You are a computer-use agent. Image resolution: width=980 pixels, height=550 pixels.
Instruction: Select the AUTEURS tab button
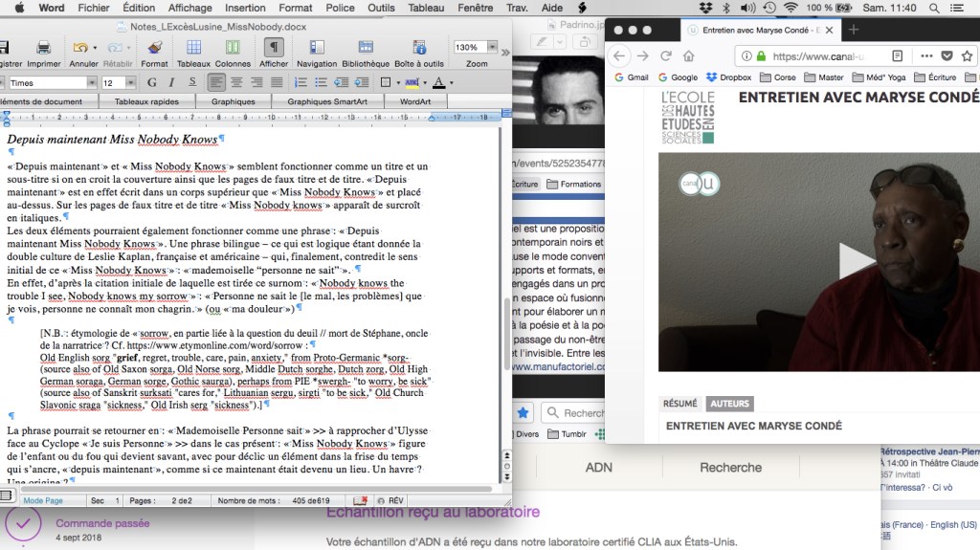(730, 404)
